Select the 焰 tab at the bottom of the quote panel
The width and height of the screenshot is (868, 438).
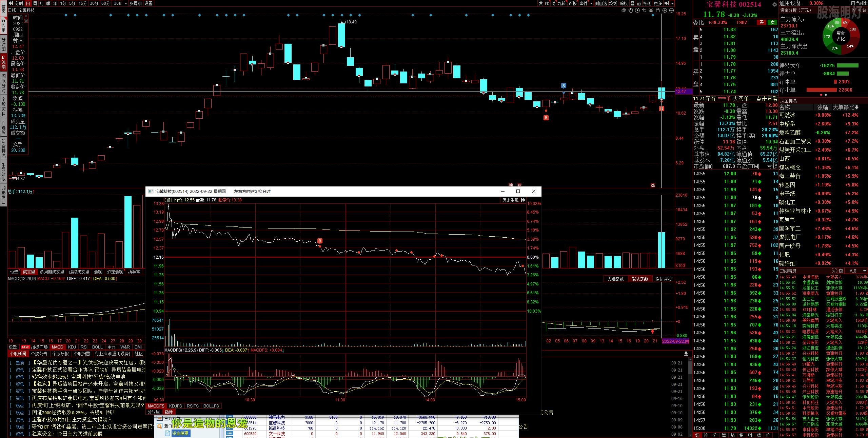click(732, 435)
